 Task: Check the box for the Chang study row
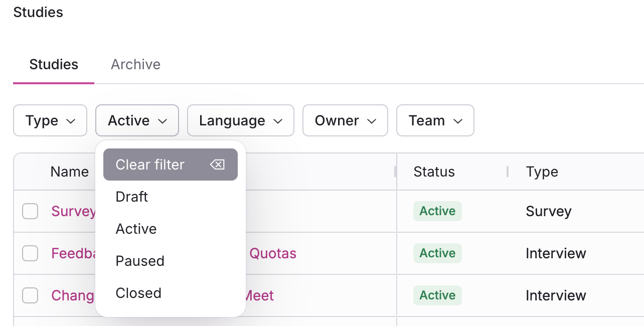pyautogui.click(x=30, y=295)
